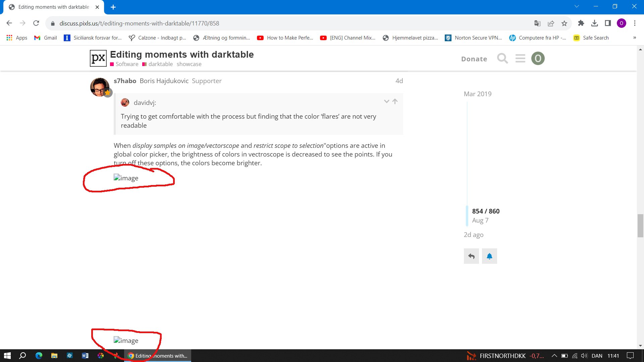The height and width of the screenshot is (362, 644).
Task: Toggle the notification bell for this topic
Action: (489, 256)
